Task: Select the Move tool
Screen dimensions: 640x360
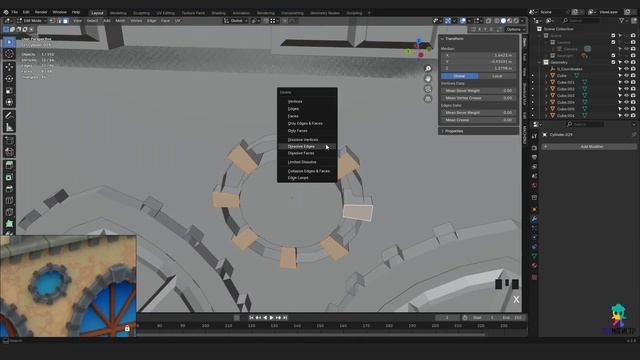Action: (x=9, y=67)
